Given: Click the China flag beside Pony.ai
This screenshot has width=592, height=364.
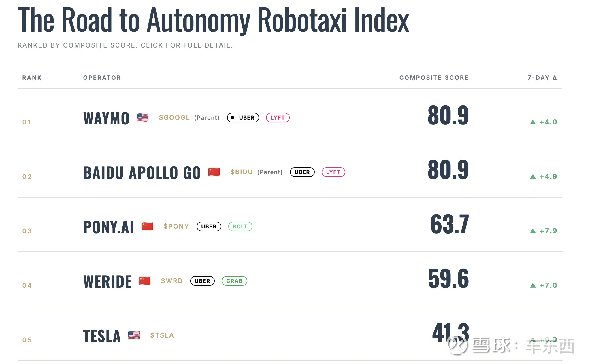Looking at the screenshot, I should (x=147, y=226).
